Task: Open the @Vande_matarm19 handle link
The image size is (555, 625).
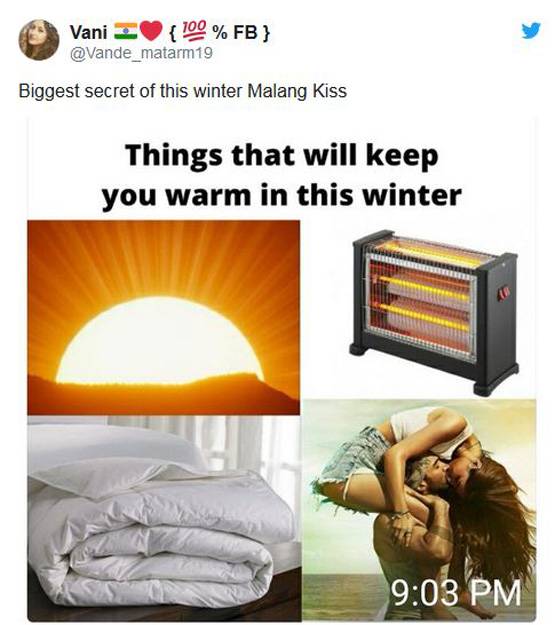Action: 142,53
